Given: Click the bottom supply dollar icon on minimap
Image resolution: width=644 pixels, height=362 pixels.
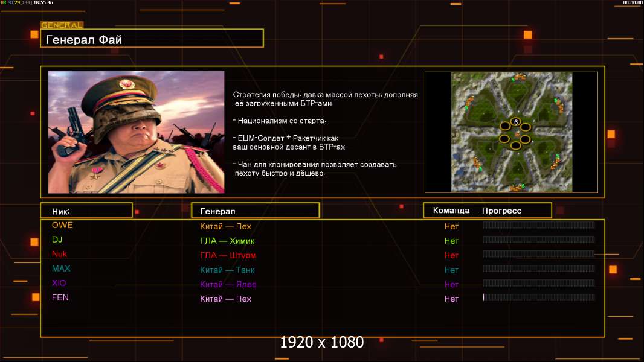Looking at the screenshot, I should pyautogui.click(x=523, y=186).
